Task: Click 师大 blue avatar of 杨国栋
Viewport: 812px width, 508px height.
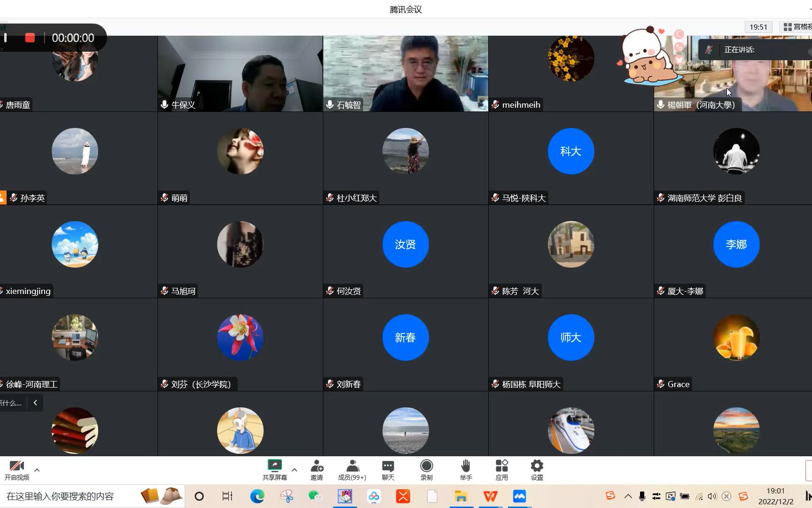Action: pyautogui.click(x=571, y=337)
